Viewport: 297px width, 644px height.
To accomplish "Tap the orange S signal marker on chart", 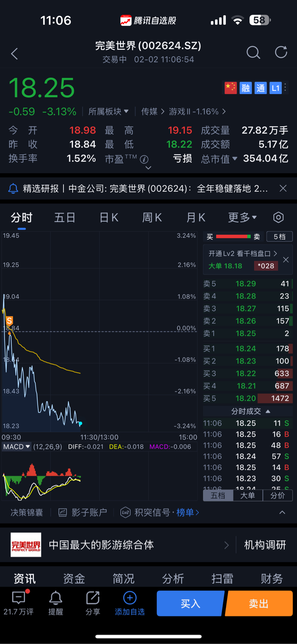I will [x=9, y=321].
